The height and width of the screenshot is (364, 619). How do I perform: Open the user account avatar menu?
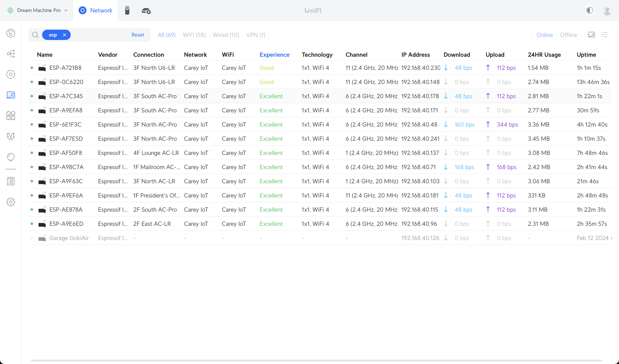pos(607,11)
